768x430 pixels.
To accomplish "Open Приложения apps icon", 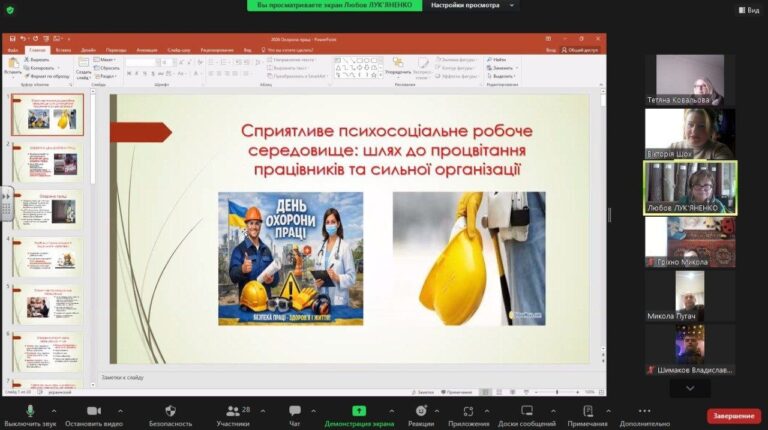I will pos(468,411).
